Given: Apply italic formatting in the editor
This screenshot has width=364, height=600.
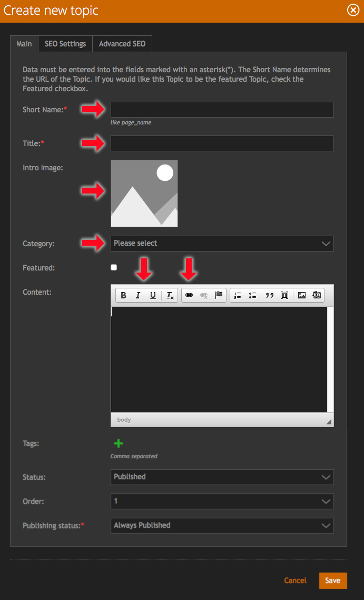Looking at the screenshot, I should (x=138, y=295).
